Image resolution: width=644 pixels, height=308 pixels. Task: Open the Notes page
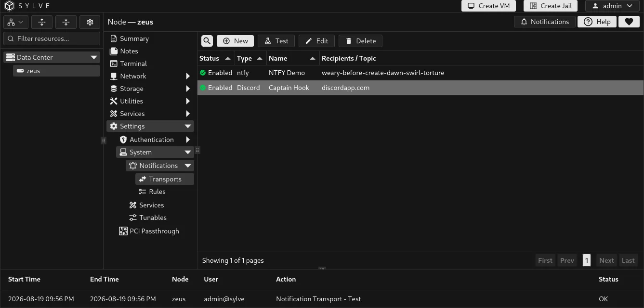[129, 51]
